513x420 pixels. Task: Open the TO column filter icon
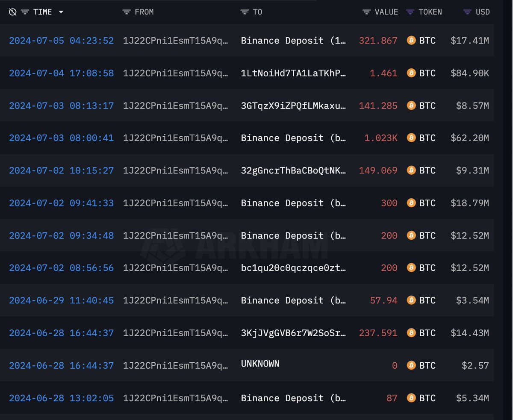[244, 12]
